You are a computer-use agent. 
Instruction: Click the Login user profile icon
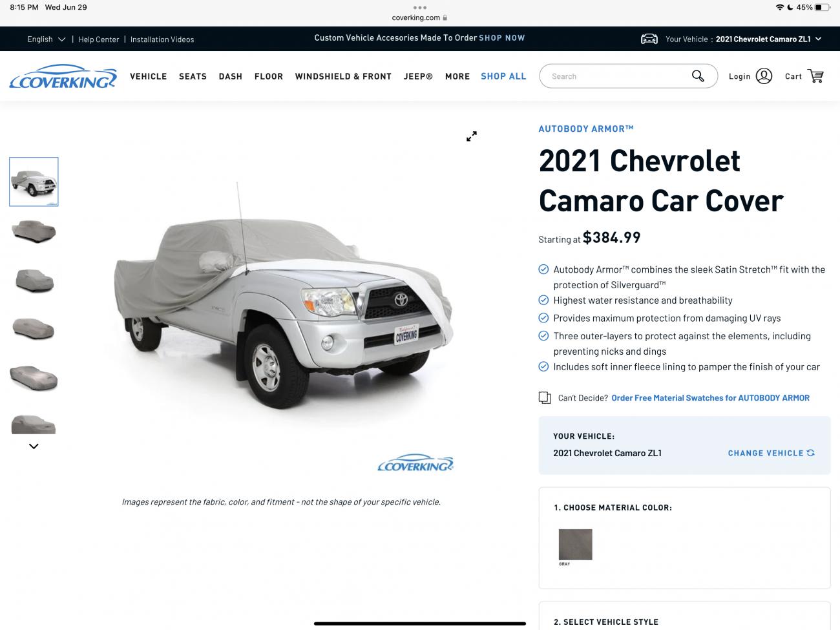coord(764,76)
